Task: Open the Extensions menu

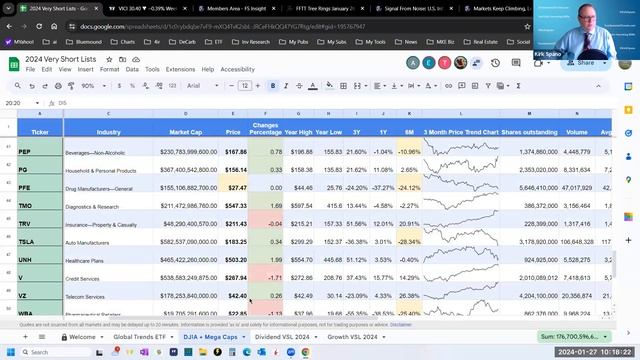Action: [x=180, y=69]
